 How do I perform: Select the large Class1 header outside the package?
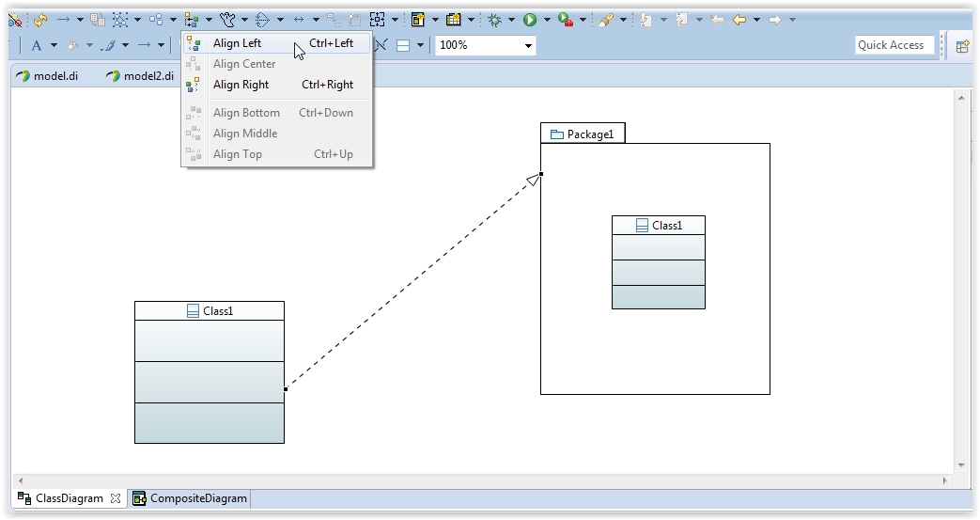coord(210,311)
